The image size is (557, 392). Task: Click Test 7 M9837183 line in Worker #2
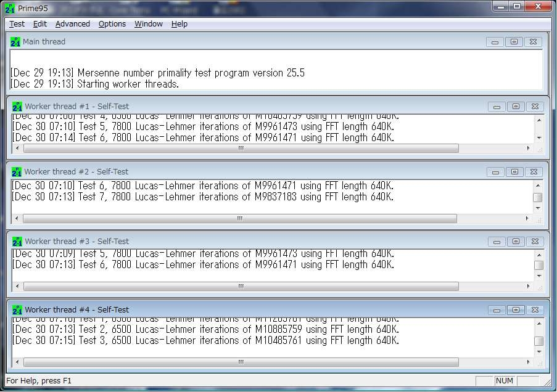(202, 197)
